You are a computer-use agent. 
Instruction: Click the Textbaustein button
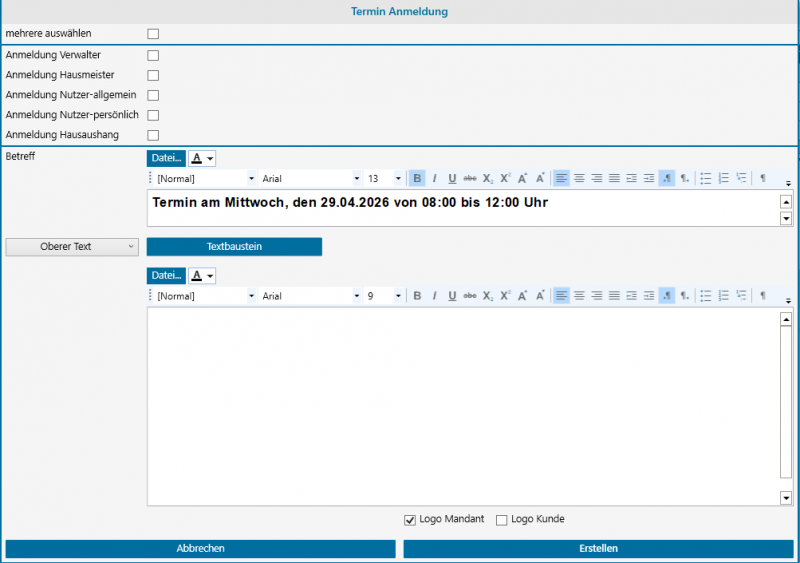234,247
